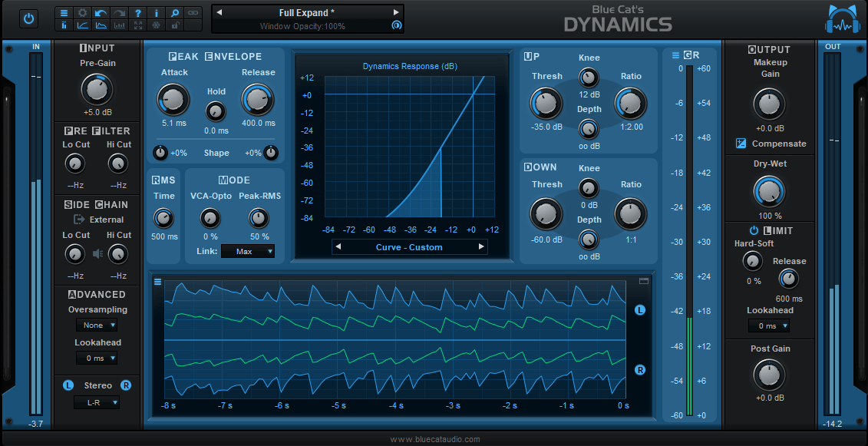
Task: Enable the Limit section power toggle
Action: click(754, 230)
